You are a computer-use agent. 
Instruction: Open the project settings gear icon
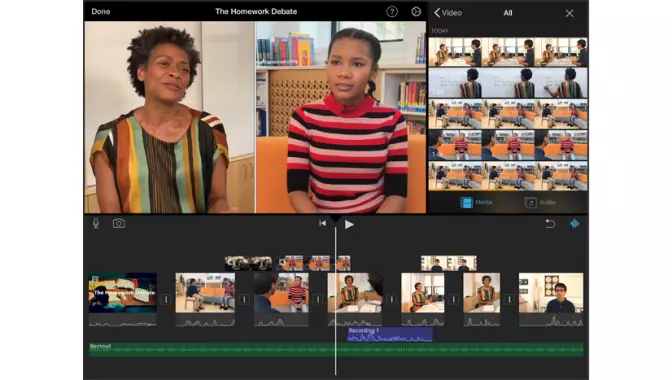(416, 12)
